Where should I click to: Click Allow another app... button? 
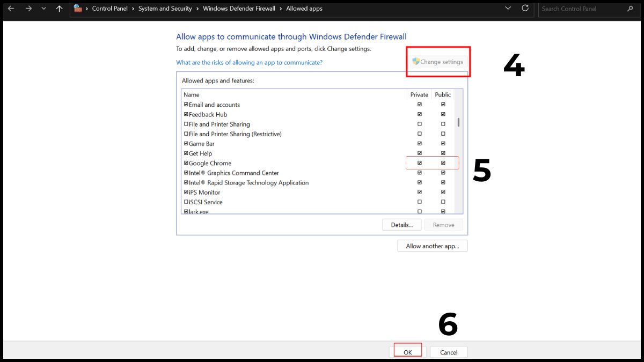(433, 246)
